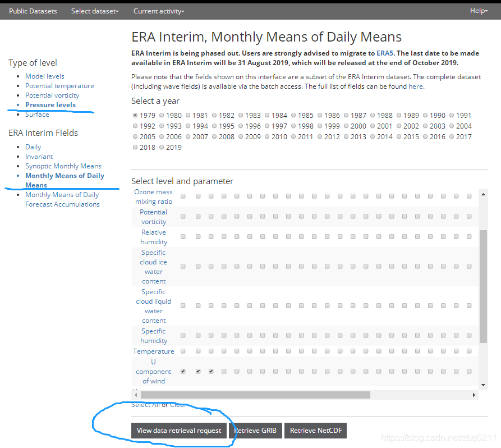The height and width of the screenshot is (448, 501).
Task: Open Monthly Means of Daily Forecast Accumulations
Action: coord(62,199)
